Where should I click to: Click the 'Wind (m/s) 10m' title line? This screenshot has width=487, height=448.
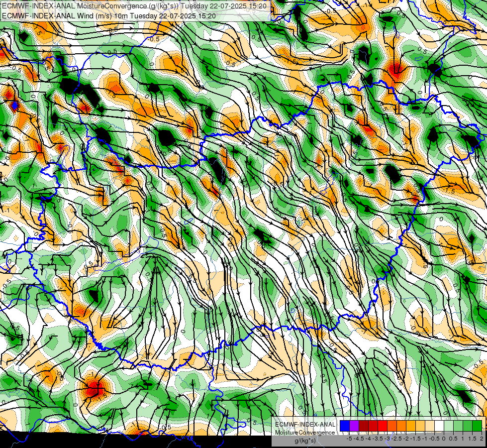pyautogui.click(x=109, y=16)
